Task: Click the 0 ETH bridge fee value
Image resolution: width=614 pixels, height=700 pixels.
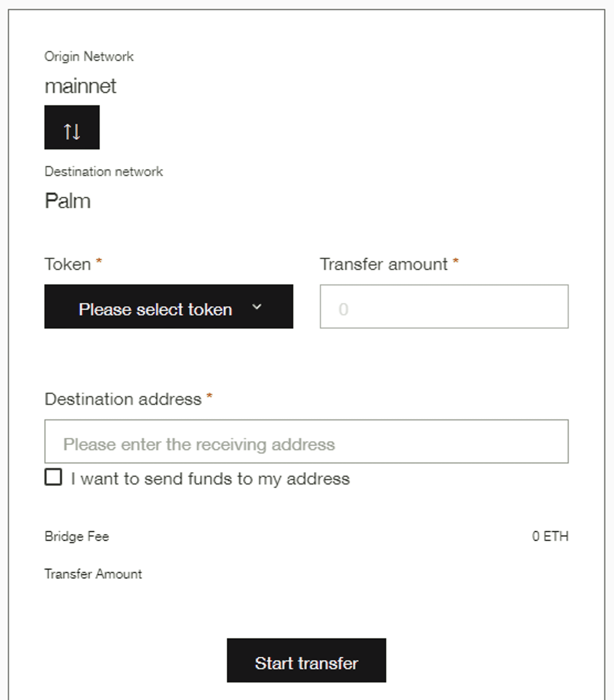Action: click(550, 536)
